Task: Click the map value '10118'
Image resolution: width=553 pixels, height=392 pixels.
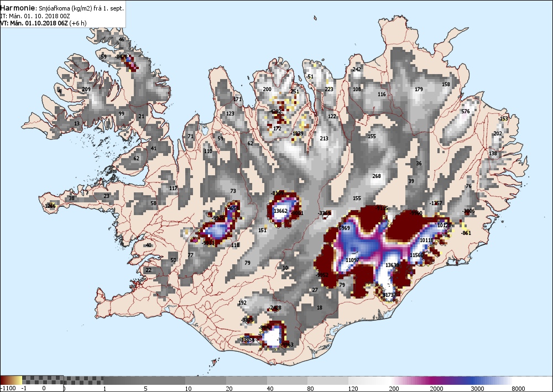Action: (426, 240)
